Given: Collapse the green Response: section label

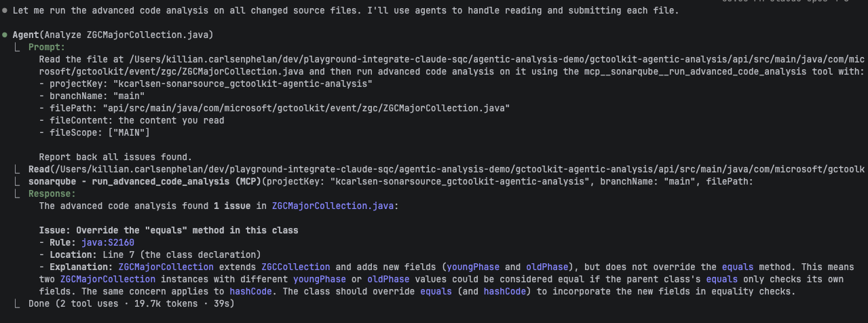Looking at the screenshot, I should point(52,193).
